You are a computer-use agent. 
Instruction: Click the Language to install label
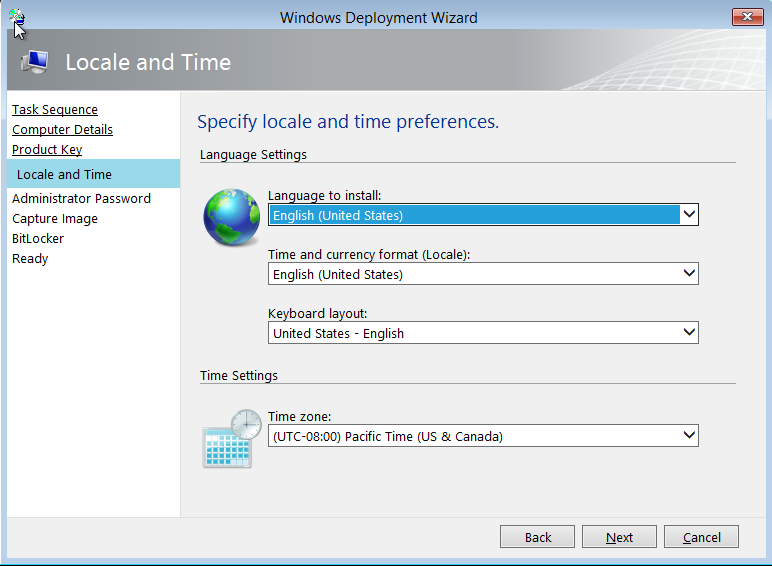click(324, 196)
